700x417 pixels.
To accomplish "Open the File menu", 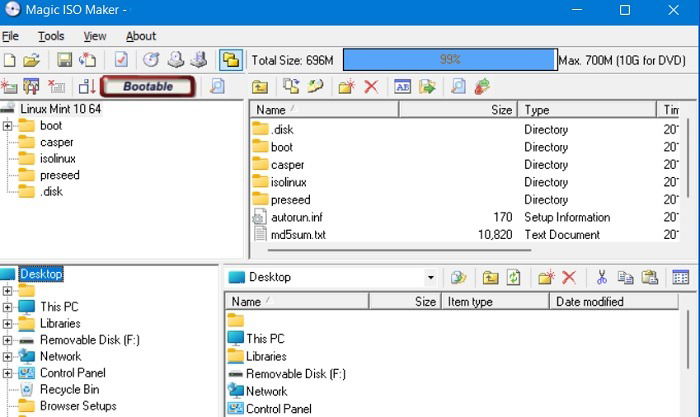I will click(10, 36).
